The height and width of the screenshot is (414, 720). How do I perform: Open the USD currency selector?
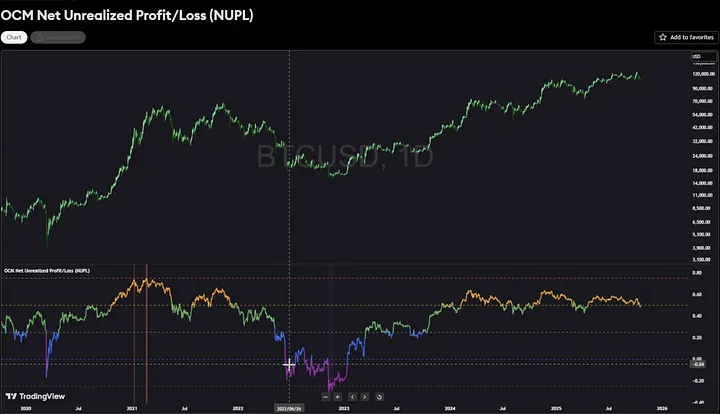[697, 56]
